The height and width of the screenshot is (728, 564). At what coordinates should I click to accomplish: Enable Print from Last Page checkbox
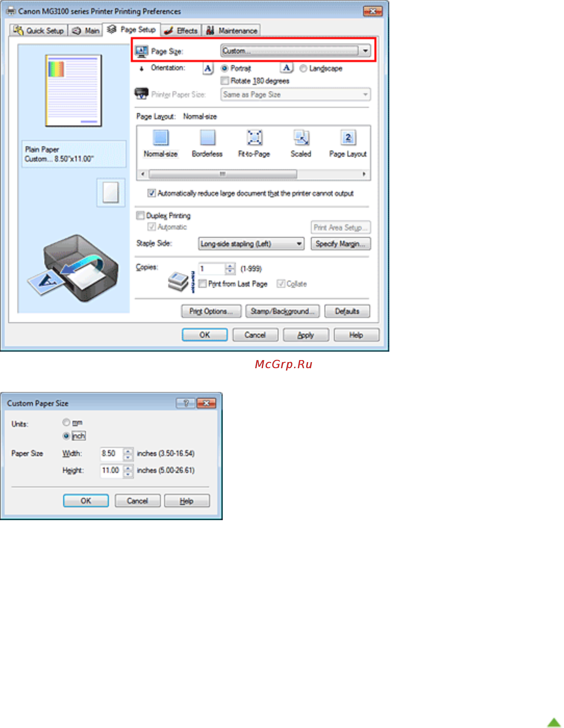202,284
